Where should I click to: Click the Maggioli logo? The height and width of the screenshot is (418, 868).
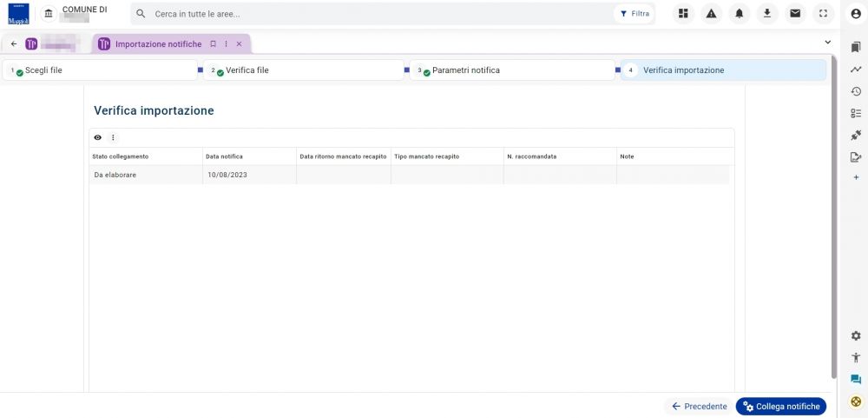(19, 14)
